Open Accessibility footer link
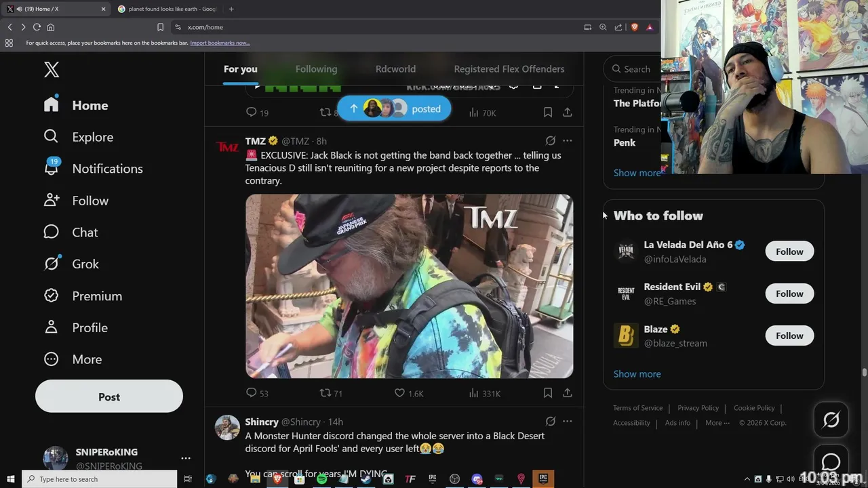Screen dimensions: 868x488 coord(631,423)
